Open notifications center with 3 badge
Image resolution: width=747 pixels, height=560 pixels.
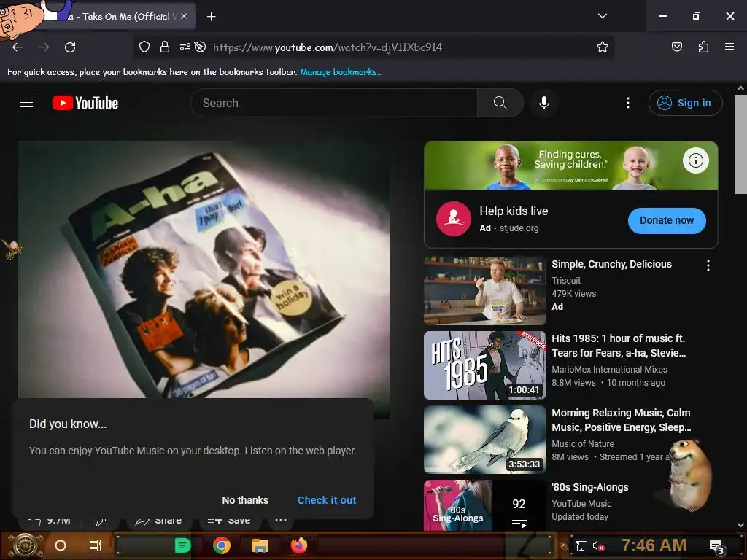(716, 546)
